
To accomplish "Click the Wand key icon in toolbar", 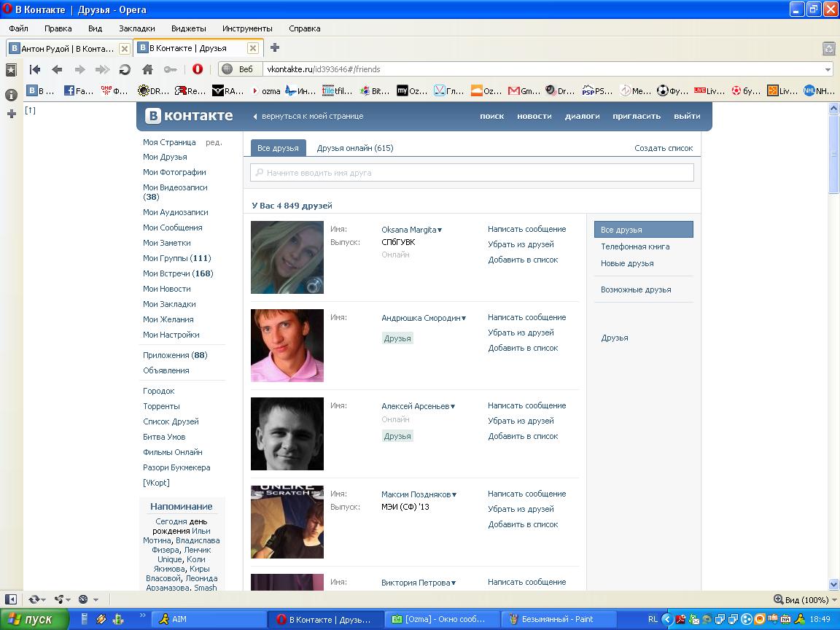I will click(x=171, y=69).
